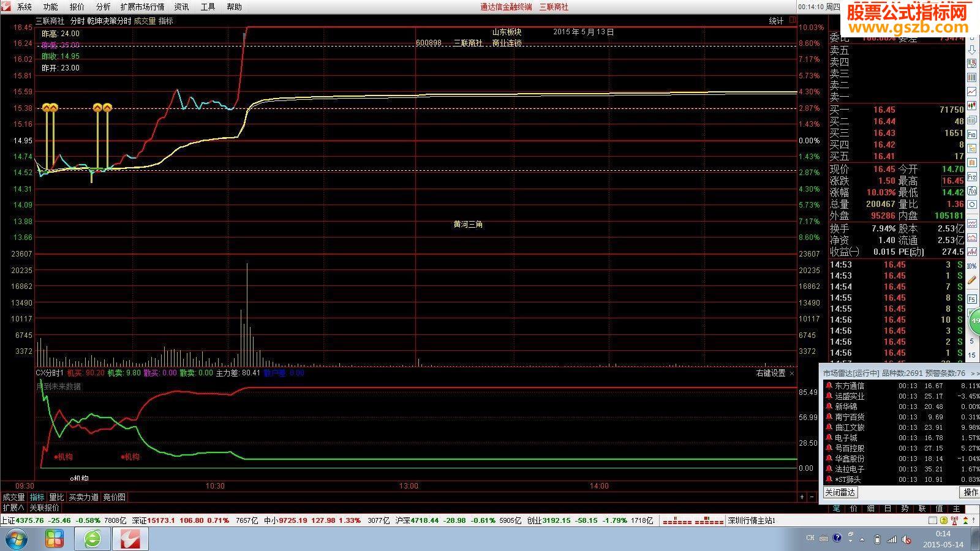Select the 势 tab under quote panel

tap(905, 509)
